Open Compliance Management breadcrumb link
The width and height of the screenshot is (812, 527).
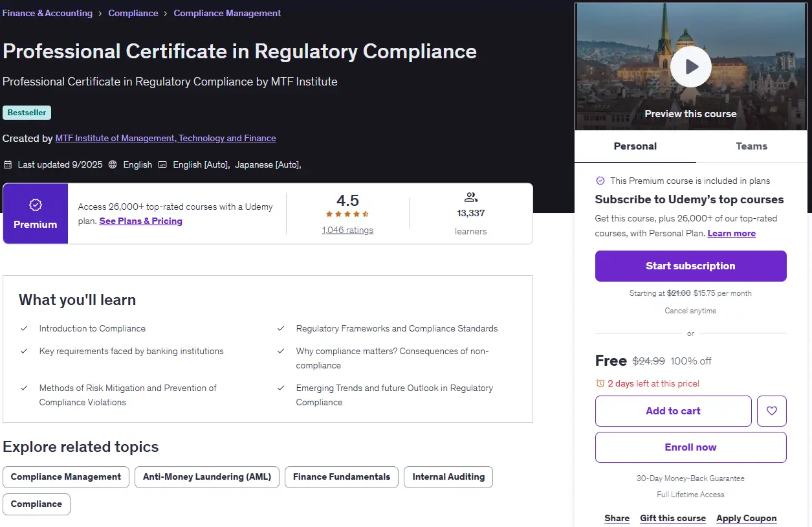click(x=227, y=13)
